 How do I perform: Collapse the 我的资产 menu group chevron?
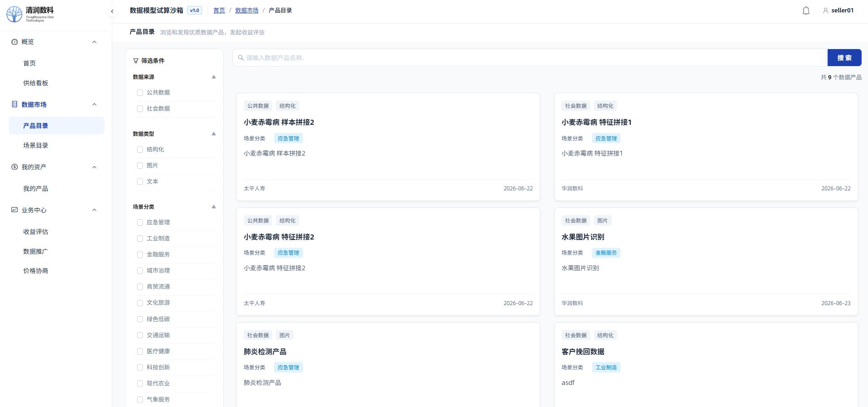point(94,167)
